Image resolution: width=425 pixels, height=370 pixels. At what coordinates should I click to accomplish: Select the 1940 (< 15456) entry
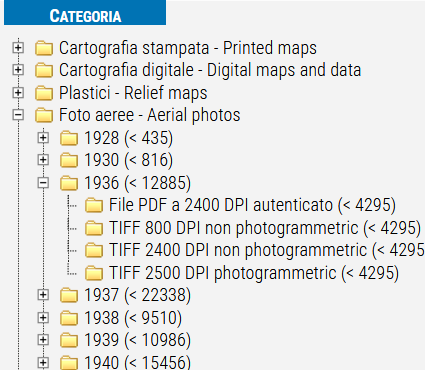137,362
